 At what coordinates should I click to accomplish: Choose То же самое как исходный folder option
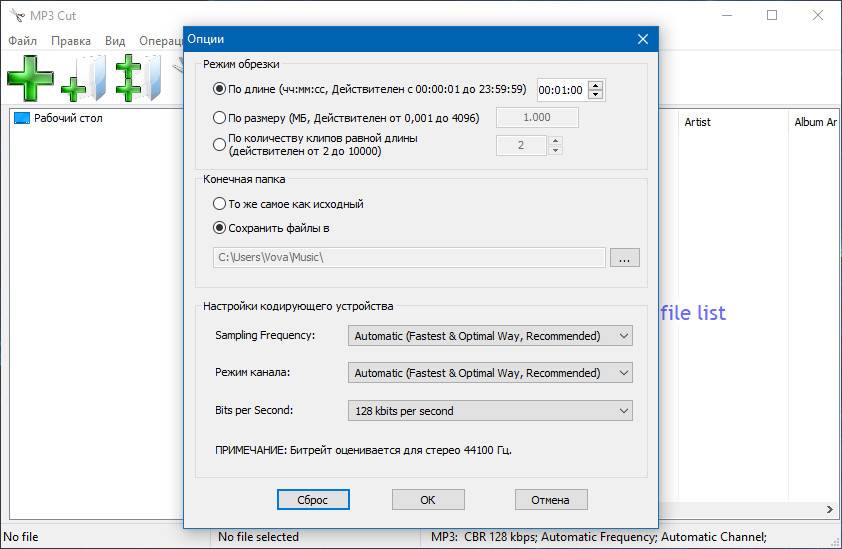219,204
